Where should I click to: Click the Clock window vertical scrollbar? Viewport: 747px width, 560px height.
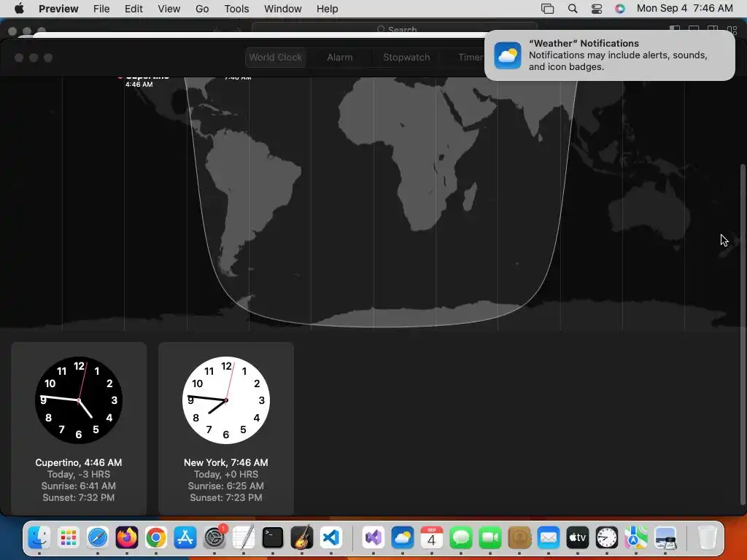(742, 334)
